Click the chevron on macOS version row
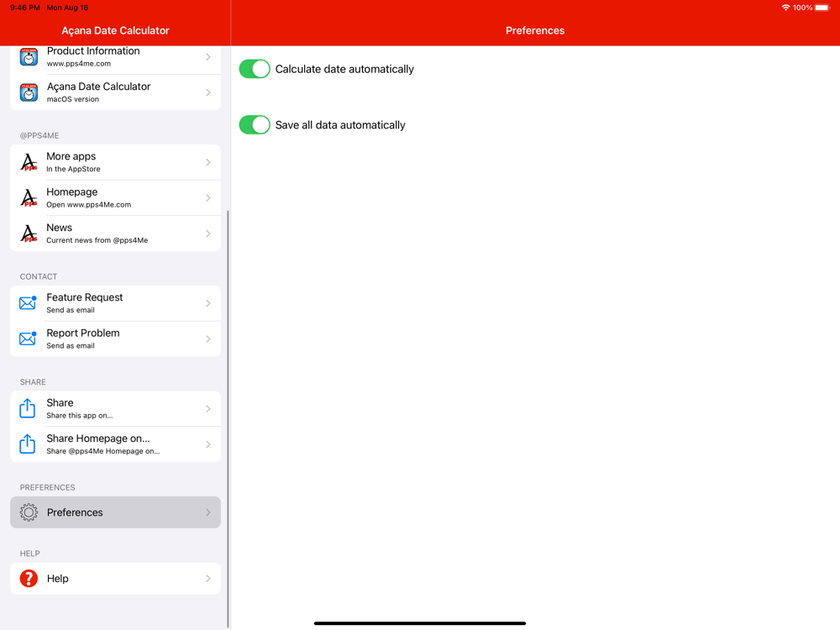Viewport: 840px width, 630px height. click(x=208, y=92)
